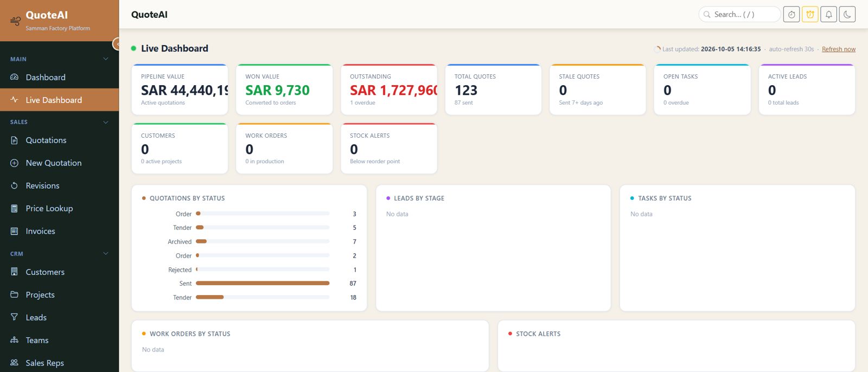Click the yellow alarm clock button
Viewport: 868px width, 372px height.
tap(810, 15)
